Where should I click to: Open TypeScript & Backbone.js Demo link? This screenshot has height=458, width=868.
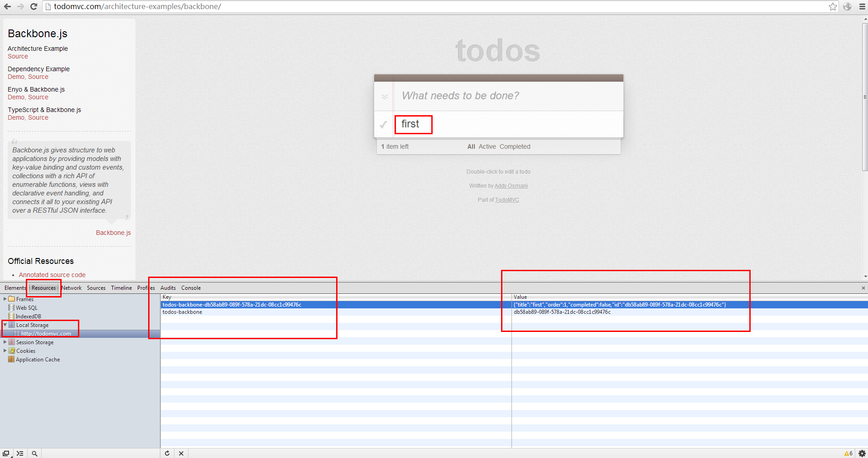pyautogui.click(x=16, y=117)
